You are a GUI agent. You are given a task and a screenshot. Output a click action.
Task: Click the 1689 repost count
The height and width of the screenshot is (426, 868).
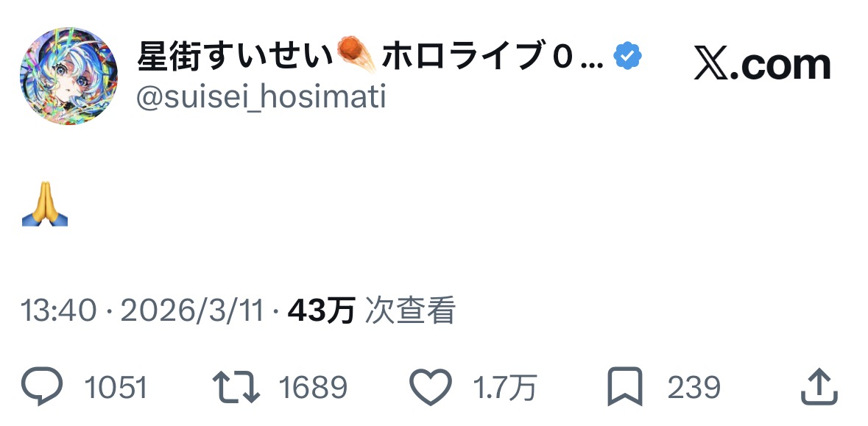click(313, 387)
